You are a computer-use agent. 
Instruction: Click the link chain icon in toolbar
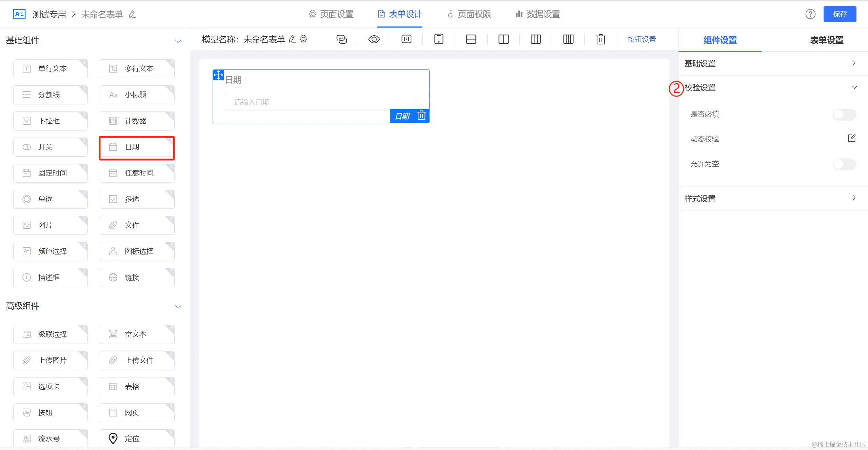(341, 39)
